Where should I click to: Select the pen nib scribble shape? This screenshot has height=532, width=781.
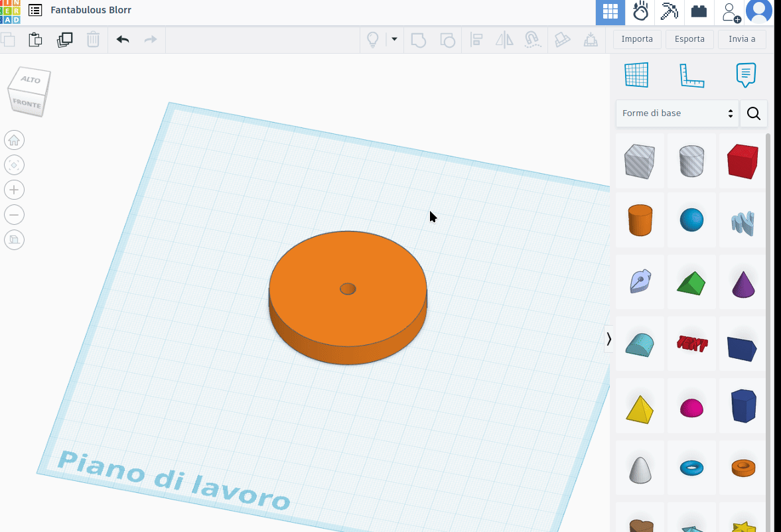[640, 281]
